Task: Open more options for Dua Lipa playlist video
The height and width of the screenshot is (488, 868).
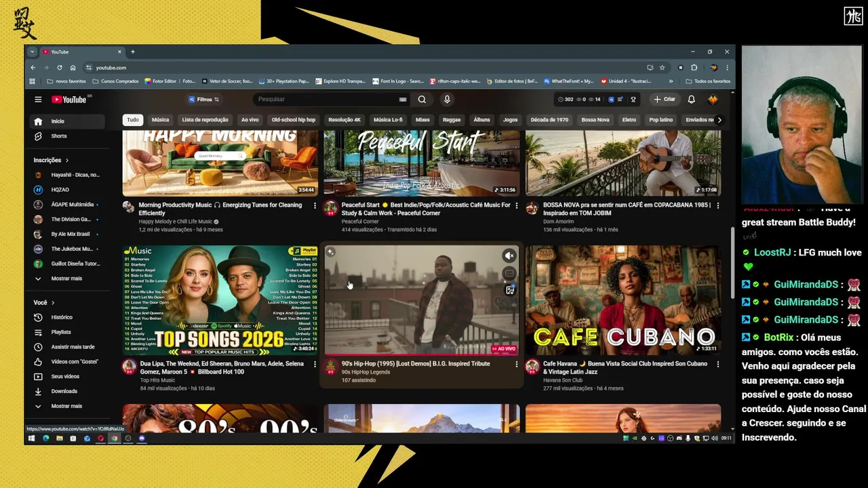Action: (315, 364)
